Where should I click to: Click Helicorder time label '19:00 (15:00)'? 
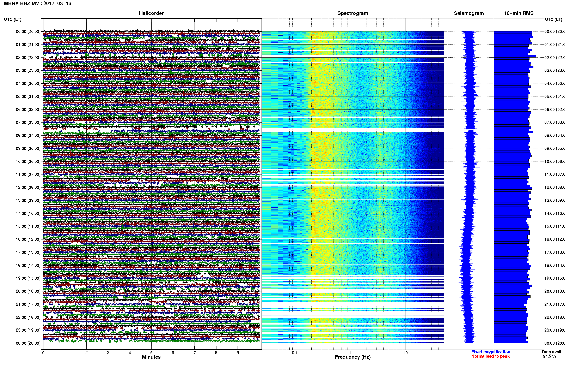point(28,278)
